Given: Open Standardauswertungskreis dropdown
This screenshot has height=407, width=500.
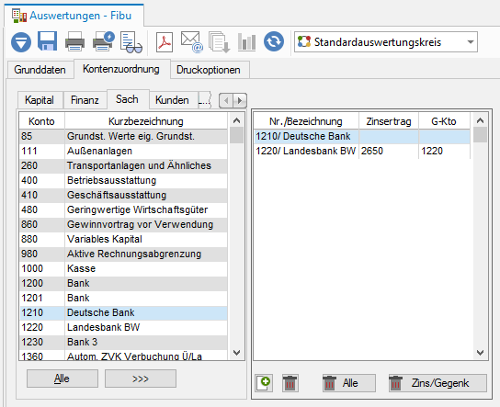Looking at the screenshot, I should tap(386, 42).
